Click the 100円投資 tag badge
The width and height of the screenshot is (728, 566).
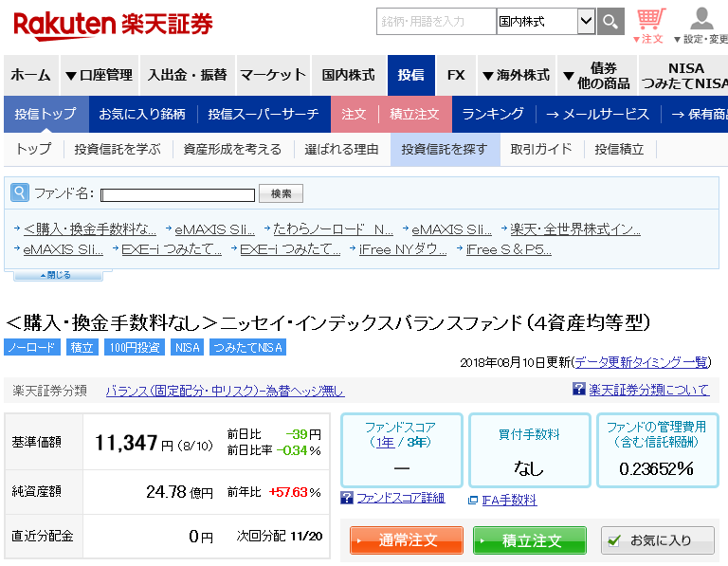click(x=135, y=347)
